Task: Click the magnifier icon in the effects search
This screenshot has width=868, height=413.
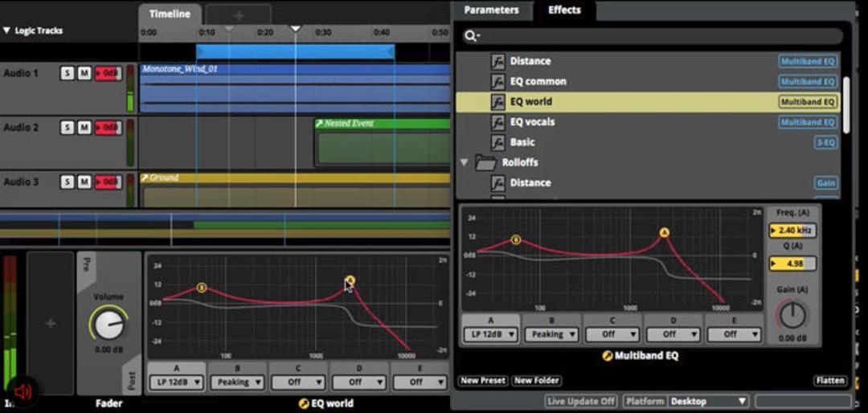Action: [472, 36]
